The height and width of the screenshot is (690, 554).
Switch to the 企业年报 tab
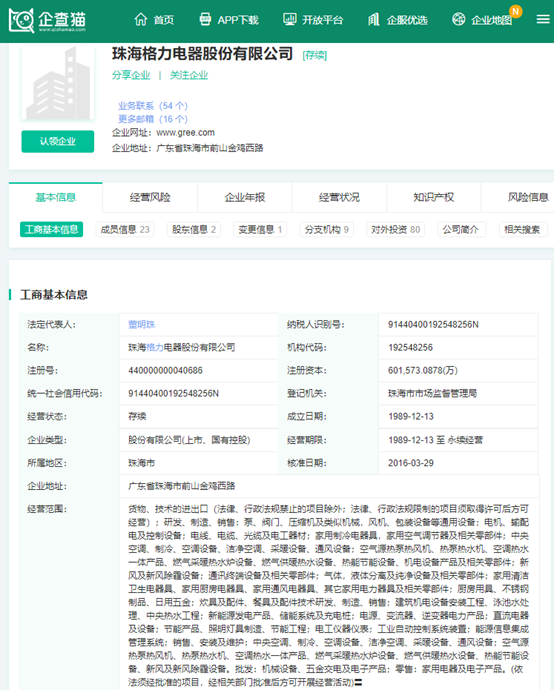pyautogui.click(x=245, y=197)
